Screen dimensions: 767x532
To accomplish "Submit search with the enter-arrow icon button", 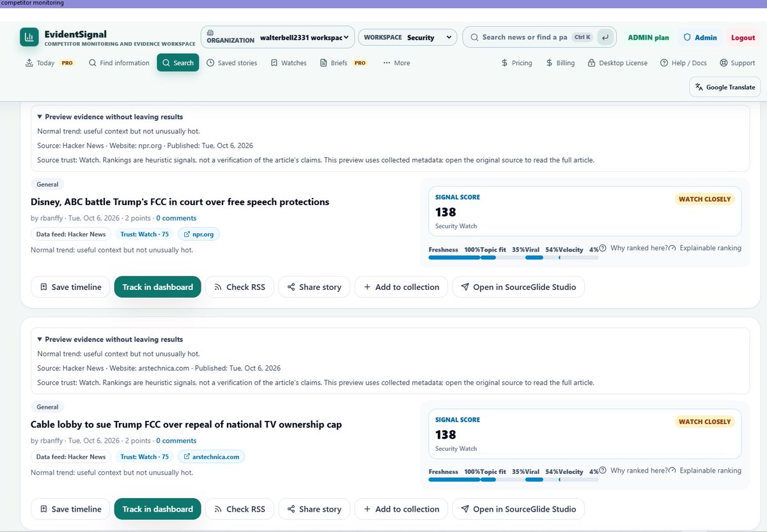I will click(x=605, y=38).
